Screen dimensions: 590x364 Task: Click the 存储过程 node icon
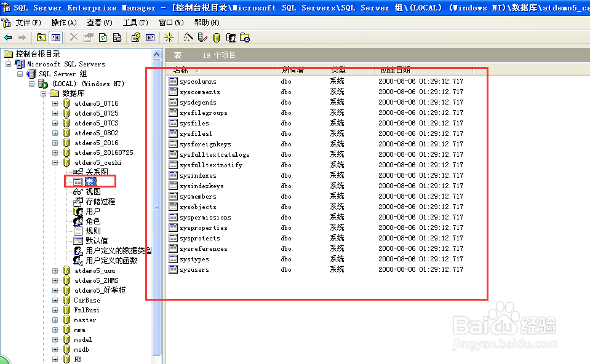click(78, 201)
